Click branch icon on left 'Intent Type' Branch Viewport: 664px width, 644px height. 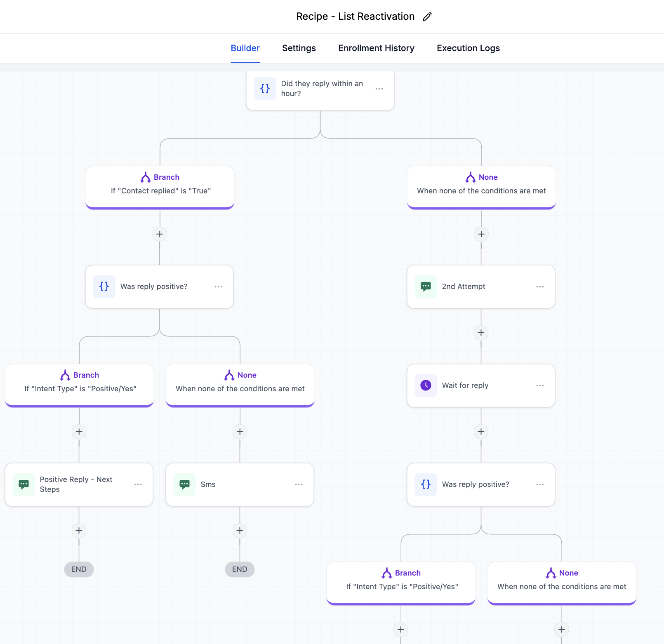tap(65, 375)
